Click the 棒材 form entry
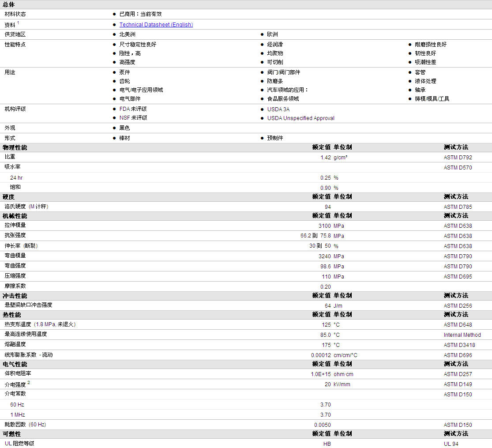 point(124,138)
